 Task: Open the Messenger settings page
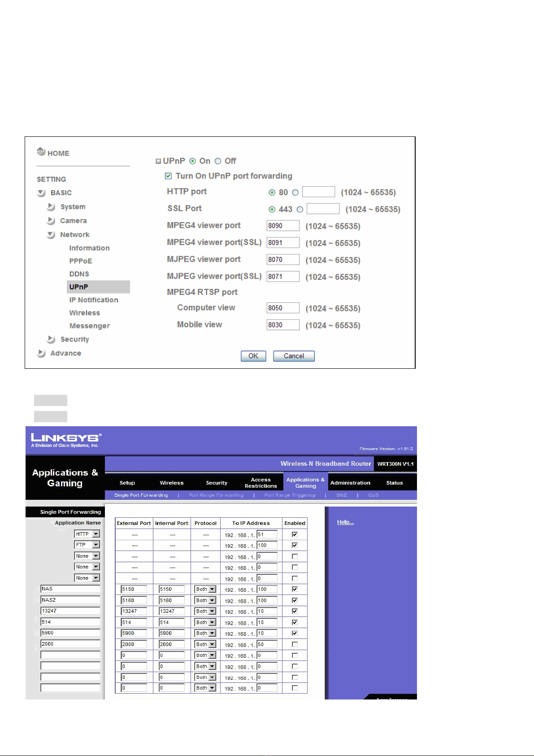(x=90, y=326)
